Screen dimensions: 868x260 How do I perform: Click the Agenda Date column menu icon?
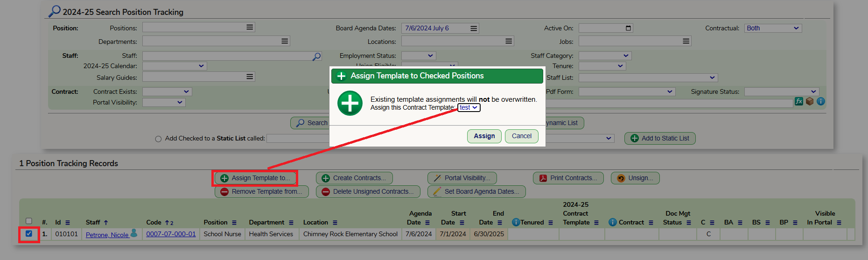(427, 223)
